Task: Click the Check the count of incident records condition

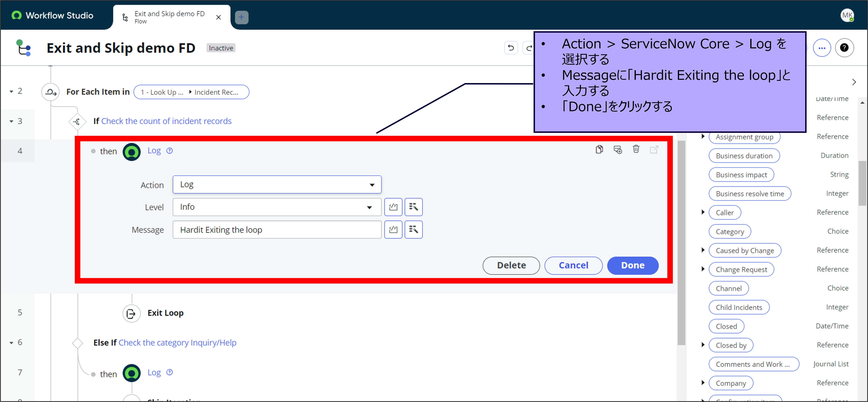Action: (166, 121)
